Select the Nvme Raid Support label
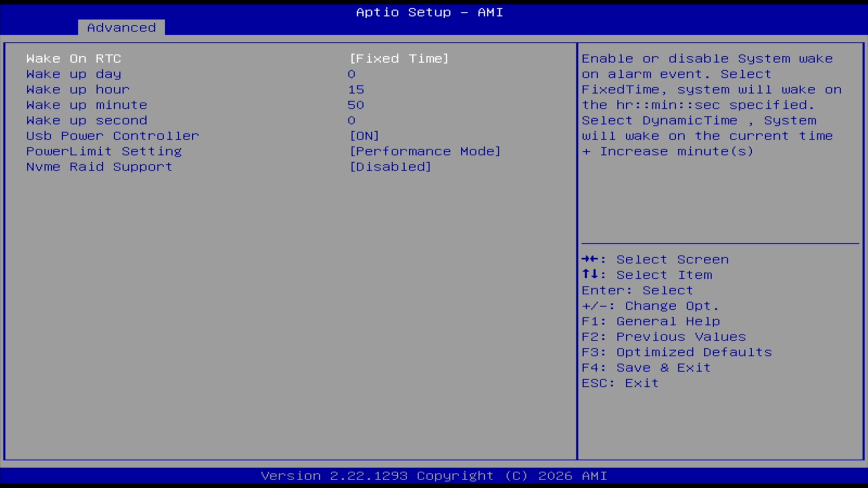Screen dimensions: 868x488 [99, 167]
